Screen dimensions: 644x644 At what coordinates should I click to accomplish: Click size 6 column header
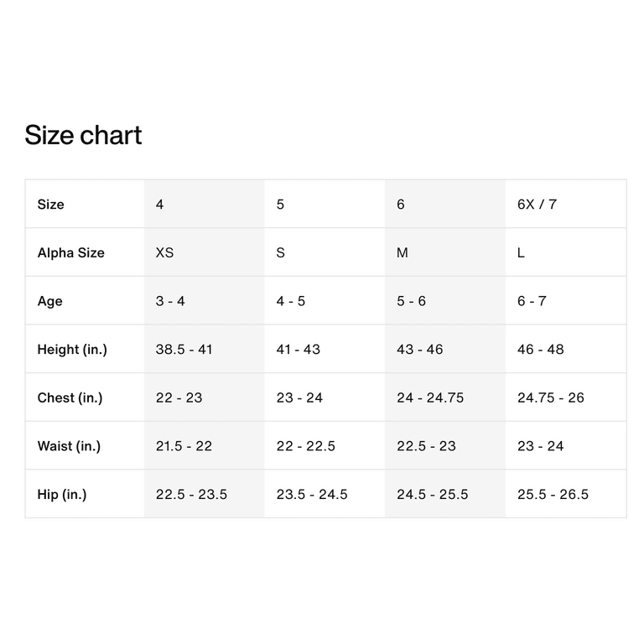[x=401, y=205]
